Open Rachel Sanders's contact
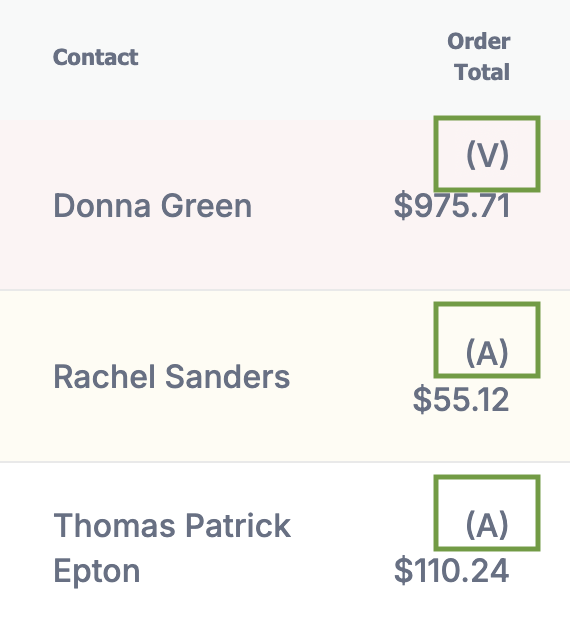The width and height of the screenshot is (570, 630). (172, 377)
